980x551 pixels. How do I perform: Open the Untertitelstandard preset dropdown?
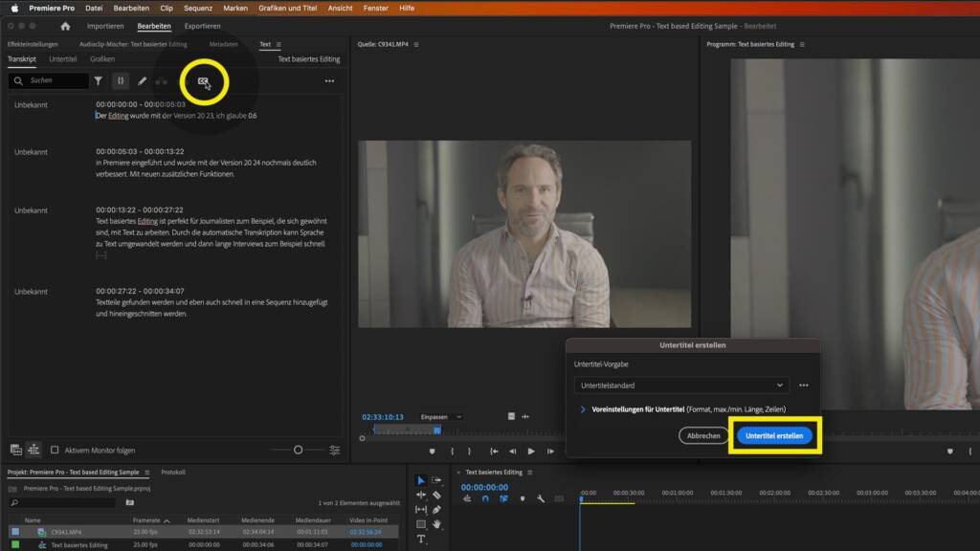[x=681, y=386]
